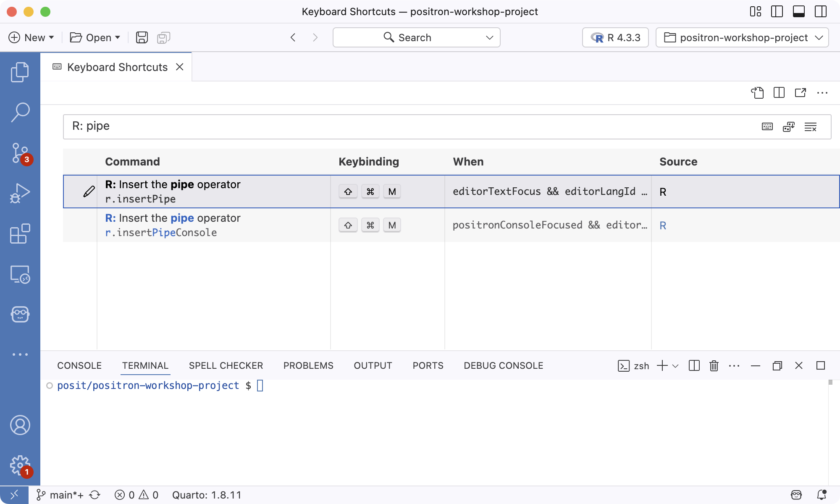Open the Search view in activity bar
The height and width of the screenshot is (504, 840).
point(20,112)
